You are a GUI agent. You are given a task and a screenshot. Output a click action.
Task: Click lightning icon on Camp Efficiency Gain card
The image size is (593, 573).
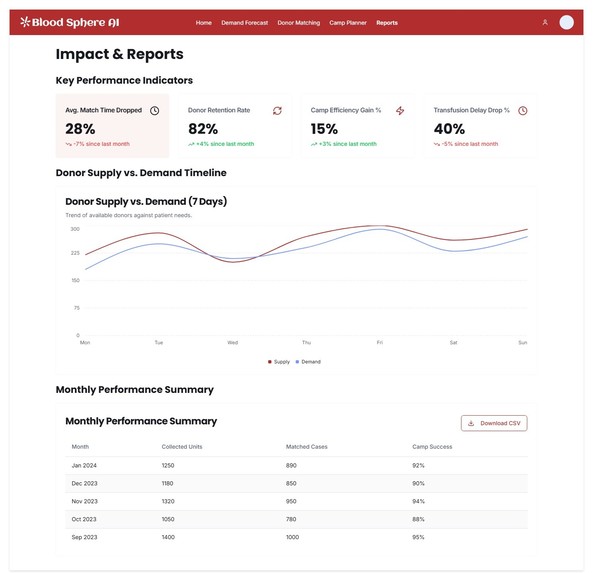[x=400, y=110]
